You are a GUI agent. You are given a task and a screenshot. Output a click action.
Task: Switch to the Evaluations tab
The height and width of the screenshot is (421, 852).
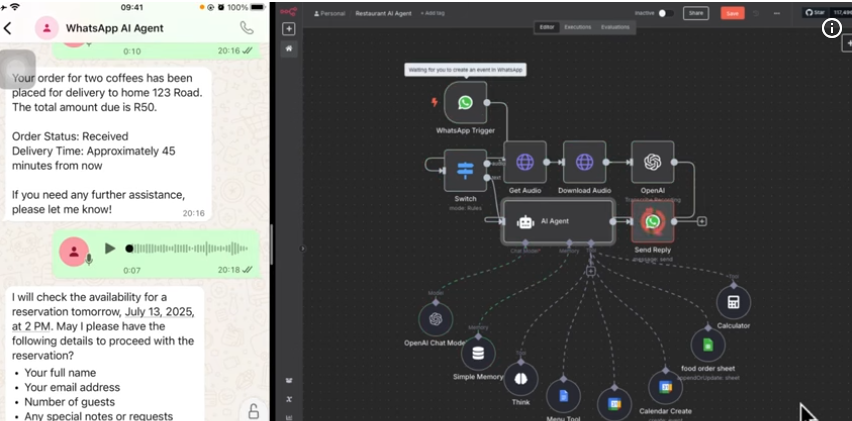[615, 27]
